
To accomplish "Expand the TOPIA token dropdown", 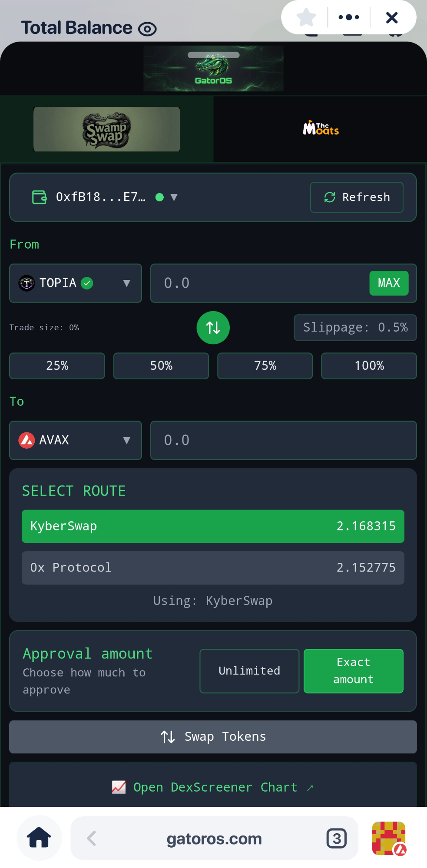I will pyautogui.click(x=76, y=283).
